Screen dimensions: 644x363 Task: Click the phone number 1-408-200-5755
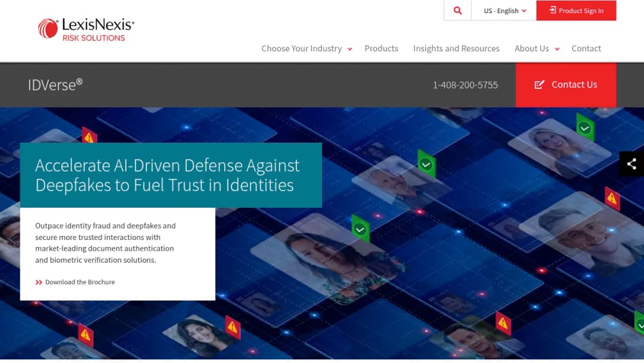click(465, 85)
